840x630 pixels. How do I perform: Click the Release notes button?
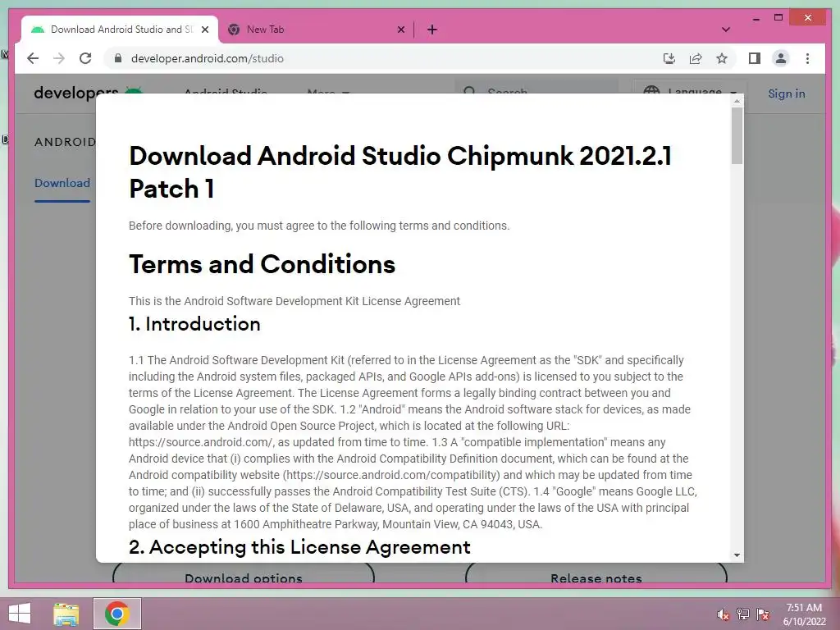click(x=596, y=575)
